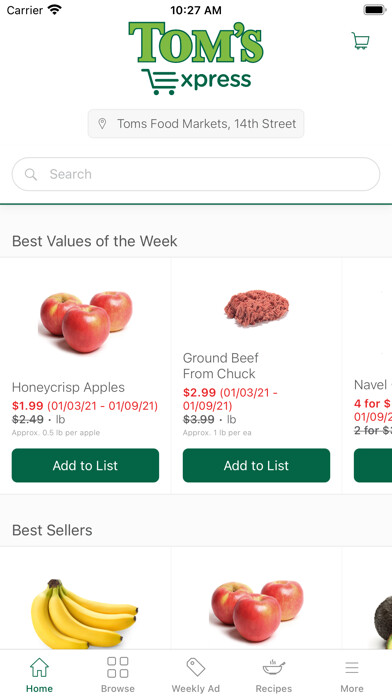Tap the Tom's Xpress logo

[x=196, y=58]
